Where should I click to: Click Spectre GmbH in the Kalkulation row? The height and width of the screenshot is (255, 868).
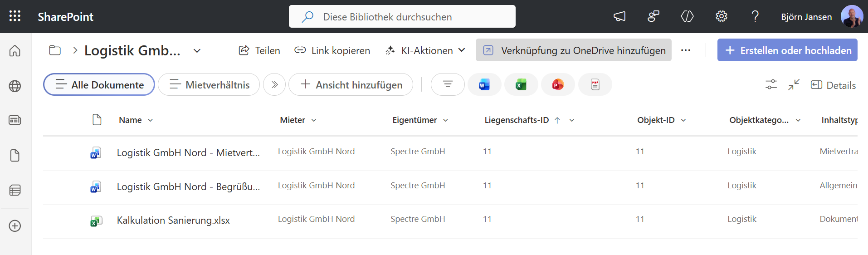tap(418, 219)
